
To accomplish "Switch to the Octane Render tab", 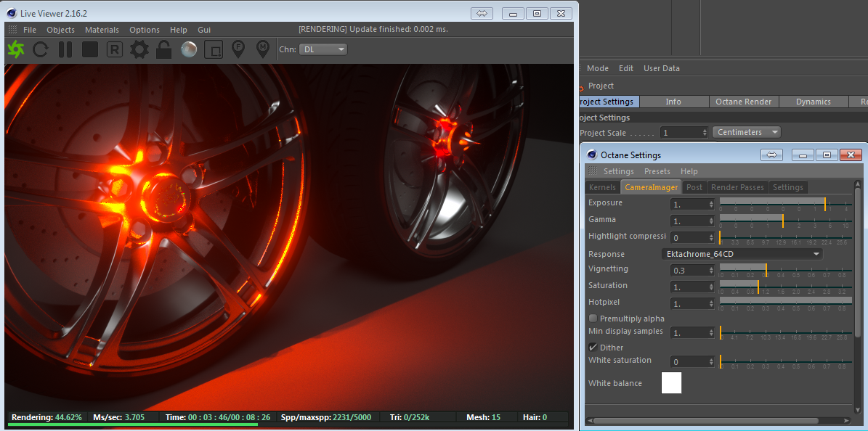I will [744, 102].
